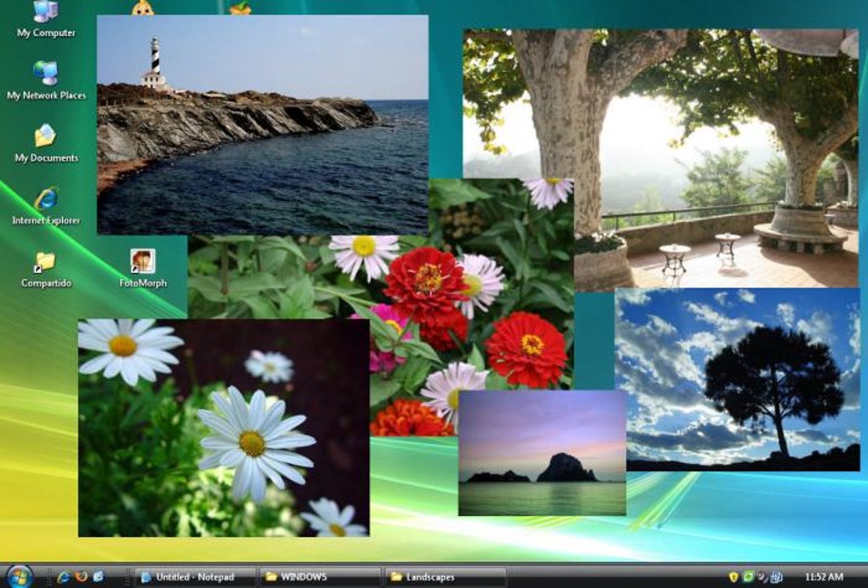This screenshot has height=588, width=868.
Task: Launch Firefox from the Quick Launch bar
Action: [81, 576]
